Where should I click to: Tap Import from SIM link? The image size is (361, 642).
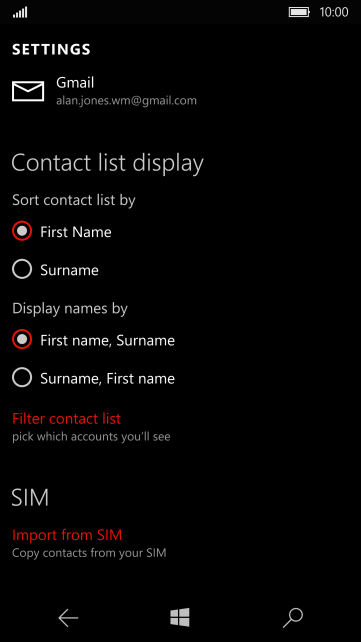67,535
